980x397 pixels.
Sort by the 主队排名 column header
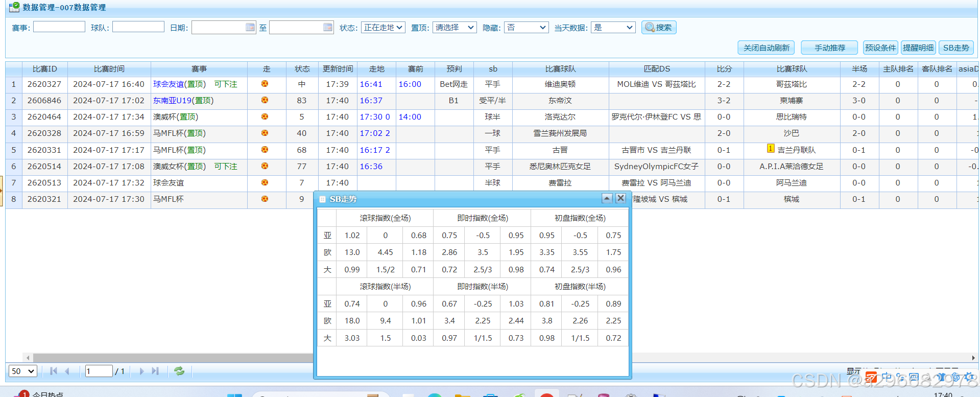click(898, 69)
